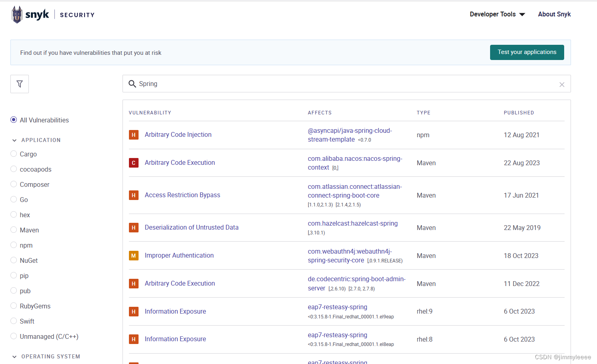Open the Improper Authentication vulnerability
This screenshot has height=364, width=597.
point(179,256)
